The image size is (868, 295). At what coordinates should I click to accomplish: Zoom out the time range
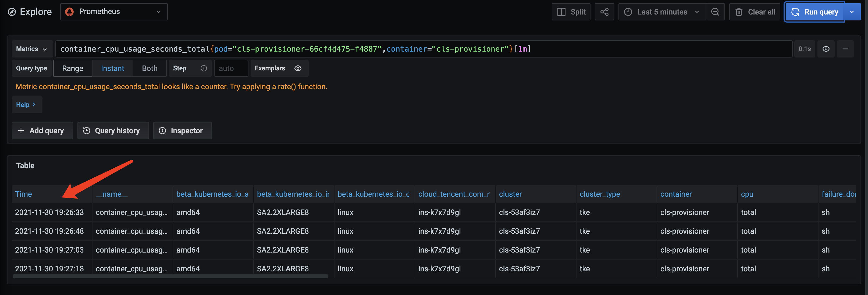pyautogui.click(x=715, y=12)
